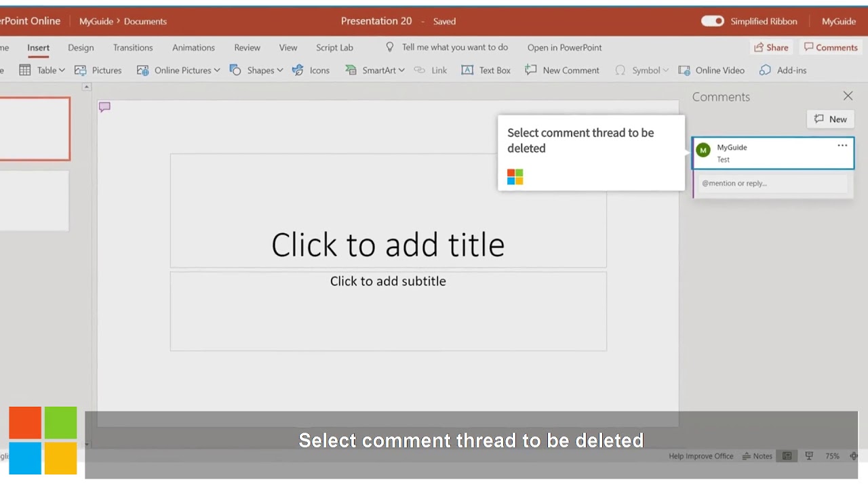Click the New comment button

pyautogui.click(x=830, y=119)
